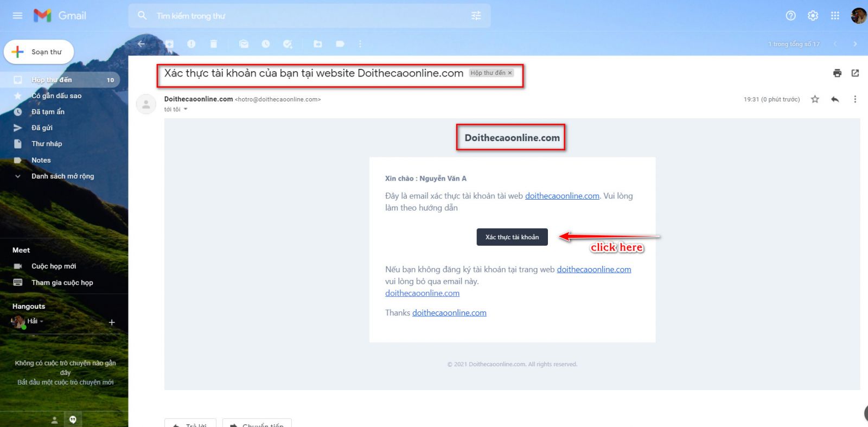Click the sender avatar icon
Viewport: 868px width, 427px height.
point(146,105)
